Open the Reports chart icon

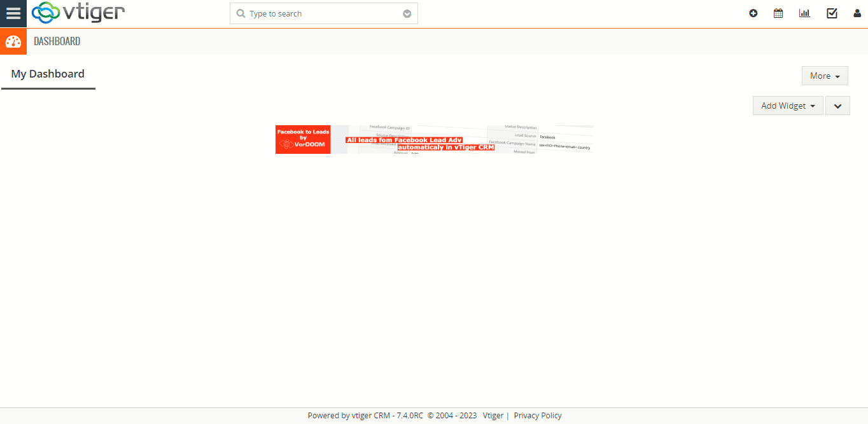click(804, 13)
